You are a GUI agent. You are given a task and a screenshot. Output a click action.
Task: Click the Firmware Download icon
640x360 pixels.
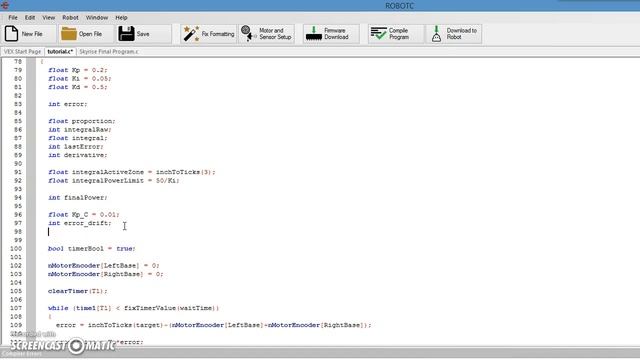(x=313, y=33)
